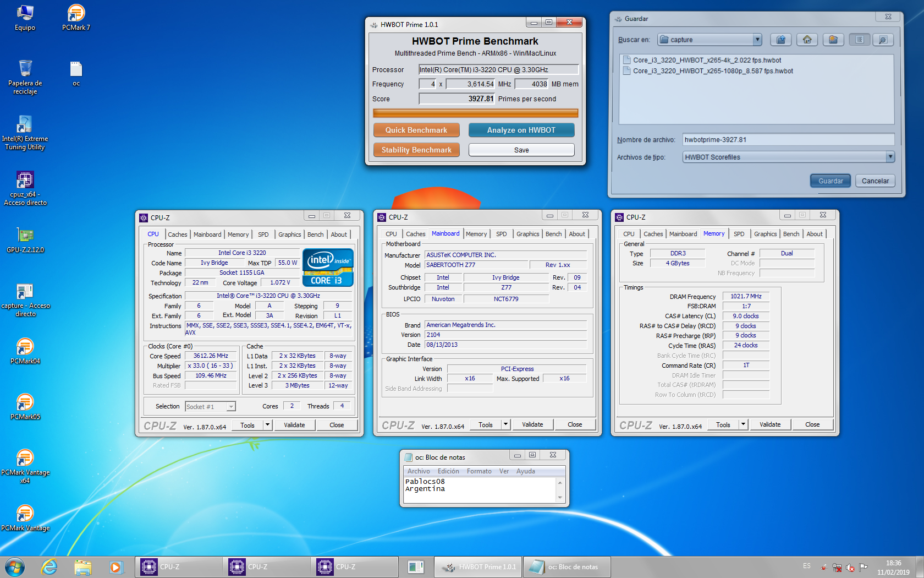Image resolution: width=924 pixels, height=578 pixels.
Task: Click Cancelar in the Guardar dialog
Action: (x=875, y=181)
